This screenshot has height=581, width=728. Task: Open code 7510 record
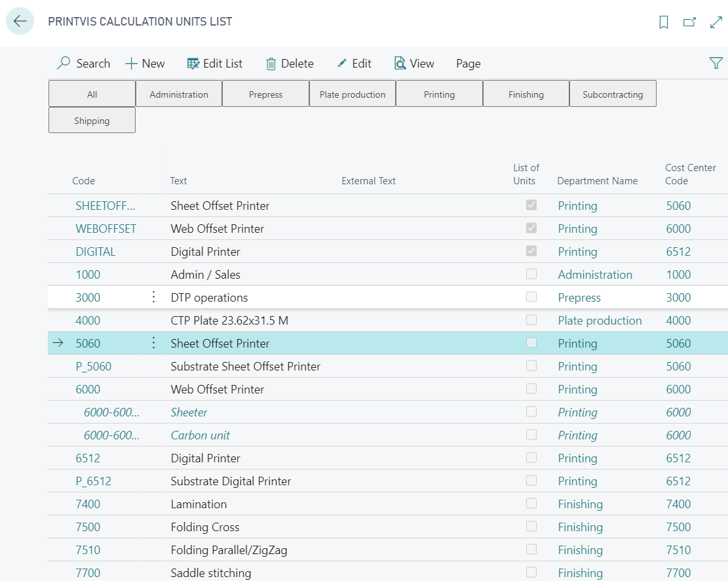click(x=88, y=550)
